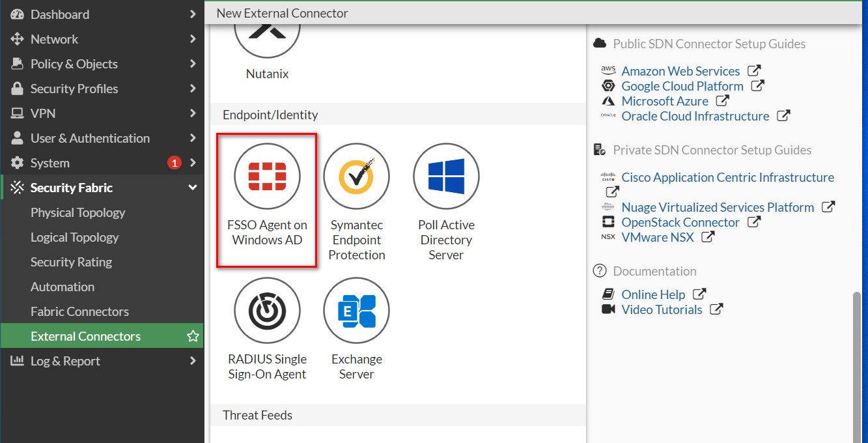Viewport: 868px width, 443px height.
Task: Open the Amazon Web Services setup guide
Action: point(680,71)
